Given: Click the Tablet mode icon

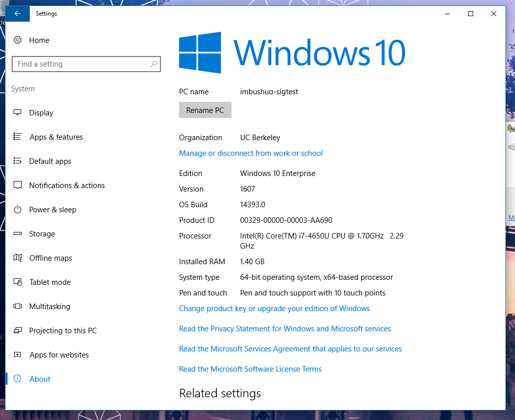Looking at the screenshot, I should 17,282.
